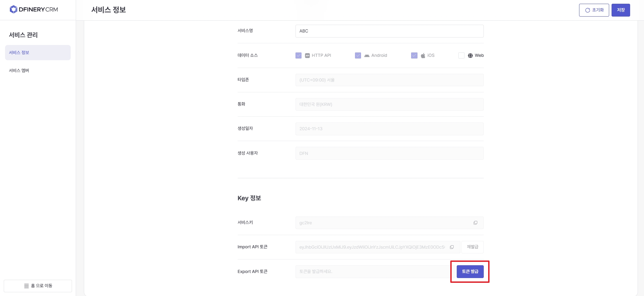Click the 초기화 reset button
Screen dimensions: 644x296
[x=594, y=10]
